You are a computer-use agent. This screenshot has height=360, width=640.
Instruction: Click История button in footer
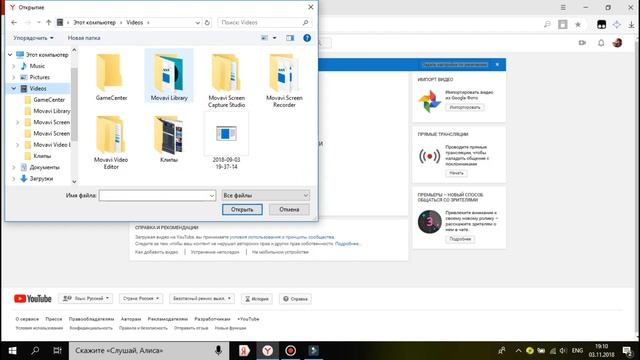pos(256,299)
